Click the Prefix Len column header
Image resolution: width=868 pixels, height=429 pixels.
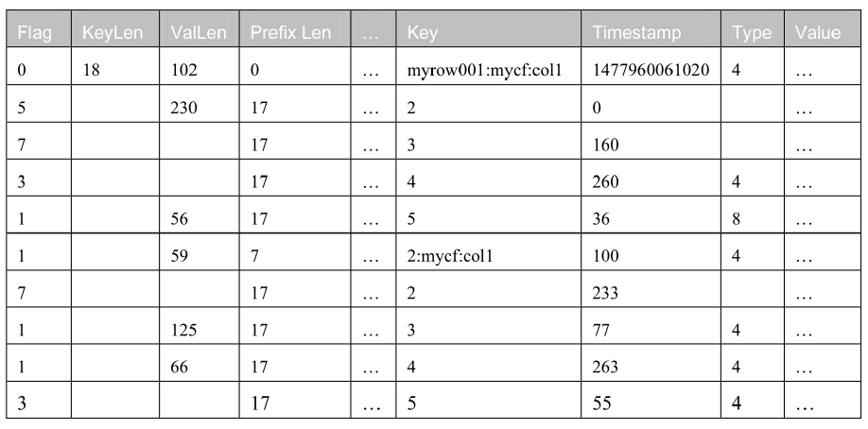pos(295,28)
